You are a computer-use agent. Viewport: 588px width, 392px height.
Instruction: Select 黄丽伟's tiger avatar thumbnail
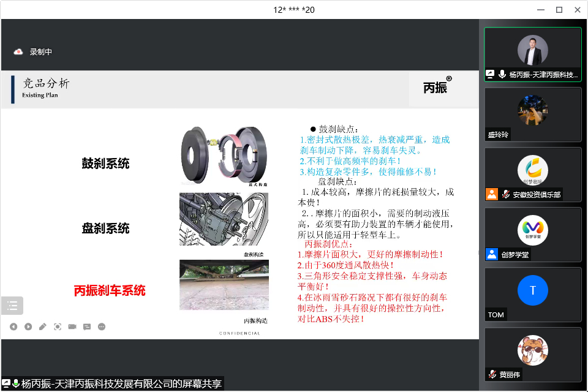coord(532,350)
